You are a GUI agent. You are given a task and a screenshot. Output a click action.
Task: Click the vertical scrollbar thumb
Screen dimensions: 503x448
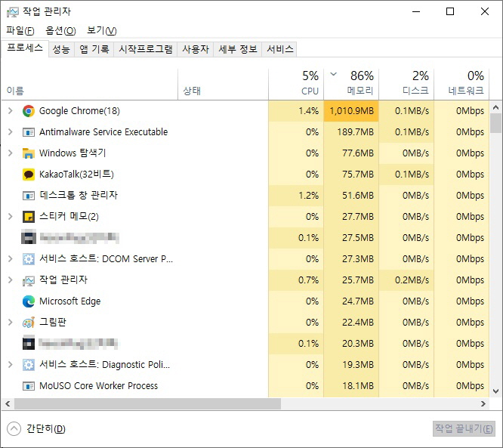(x=496, y=123)
